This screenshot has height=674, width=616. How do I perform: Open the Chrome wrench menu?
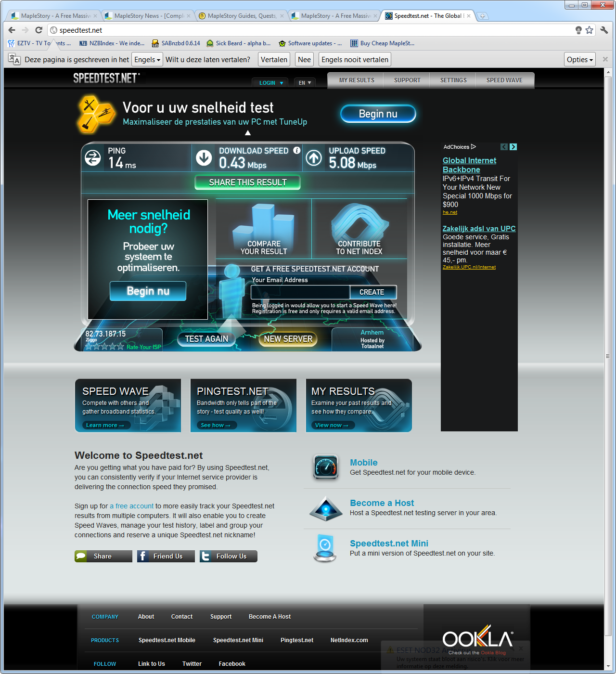(x=604, y=30)
